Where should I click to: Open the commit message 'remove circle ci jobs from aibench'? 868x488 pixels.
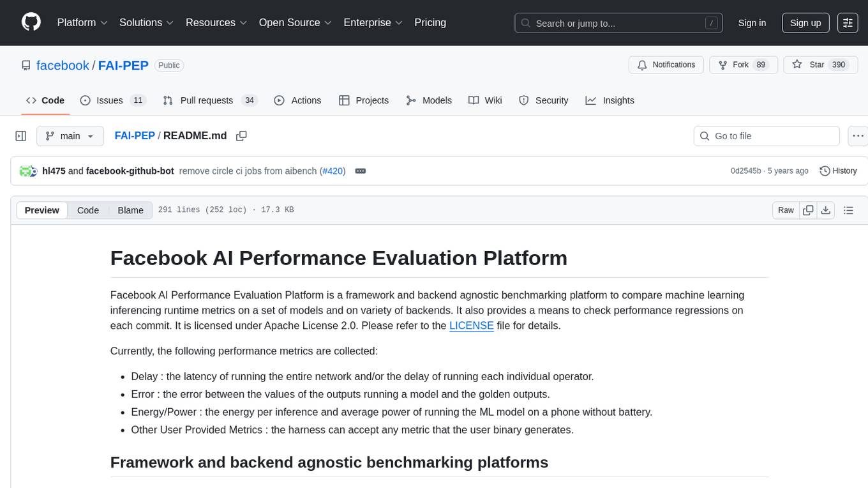tap(248, 171)
